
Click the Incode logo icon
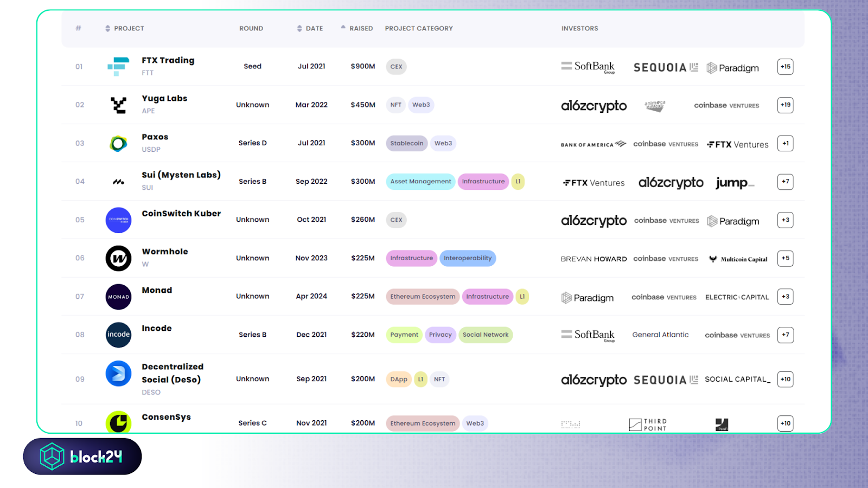pyautogui.click(x=118, y=335)
